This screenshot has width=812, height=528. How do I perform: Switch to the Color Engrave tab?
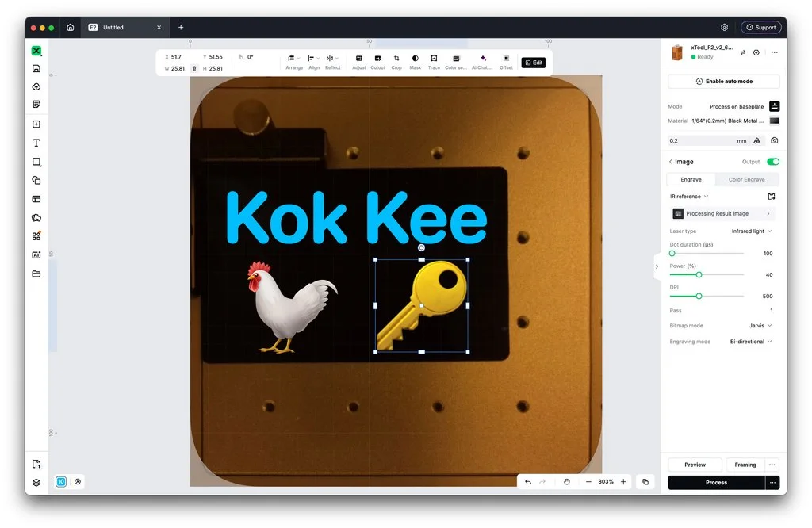[746, 180]
